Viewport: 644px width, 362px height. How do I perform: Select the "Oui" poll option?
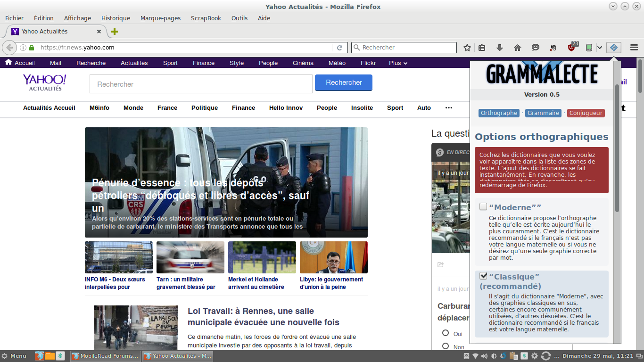(446, 333)
